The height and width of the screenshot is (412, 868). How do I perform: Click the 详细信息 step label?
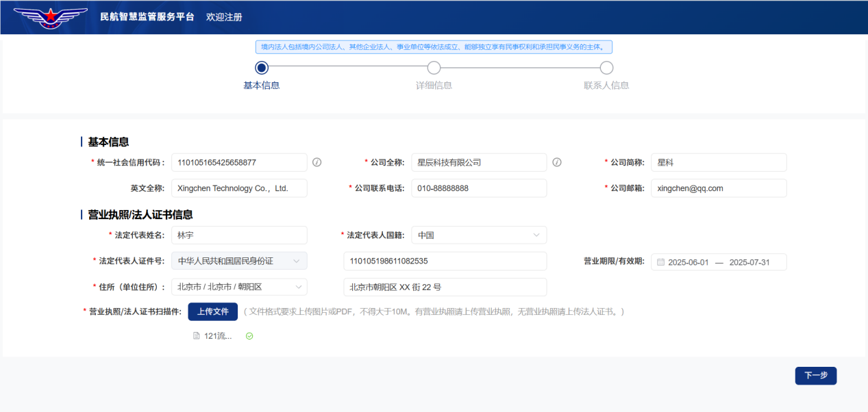434,86
